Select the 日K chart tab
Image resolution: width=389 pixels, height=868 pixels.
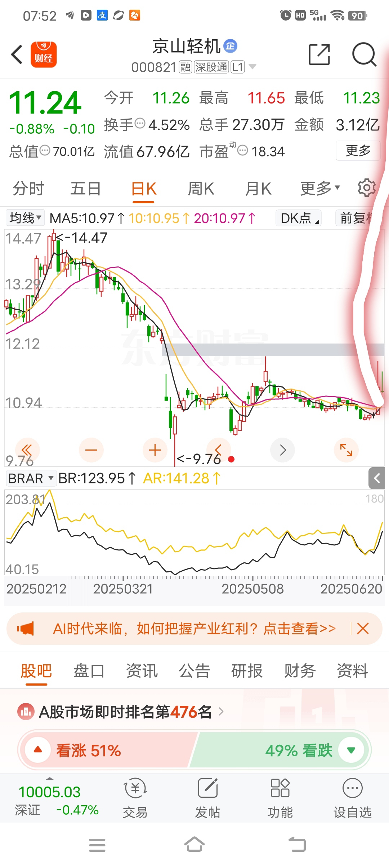point(144,189)
